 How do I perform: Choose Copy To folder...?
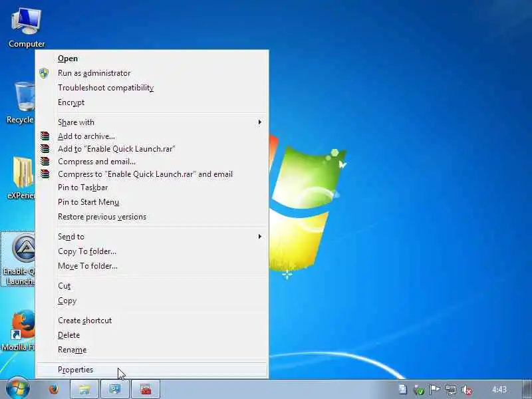click(152, 251)
